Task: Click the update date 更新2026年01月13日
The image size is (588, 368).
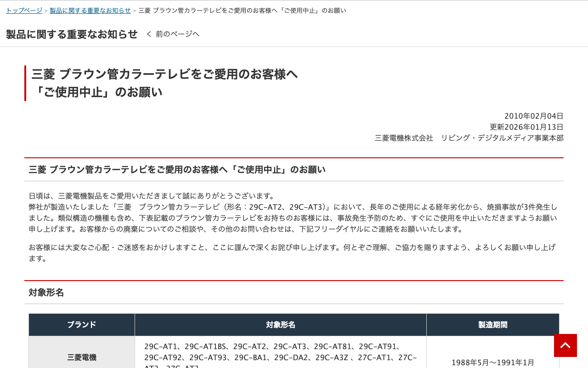Action: 526,127
